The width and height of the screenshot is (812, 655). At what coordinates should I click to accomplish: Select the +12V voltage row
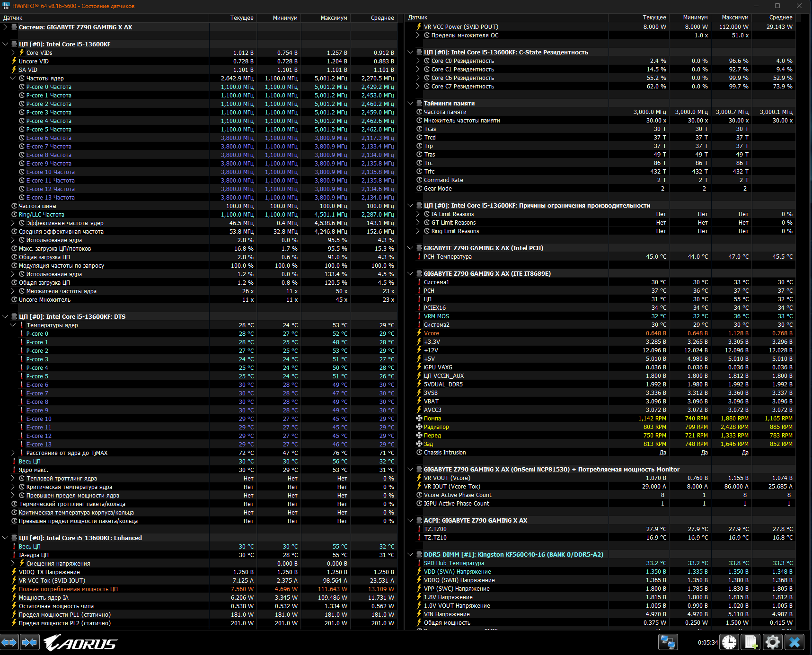click(600, 350)
